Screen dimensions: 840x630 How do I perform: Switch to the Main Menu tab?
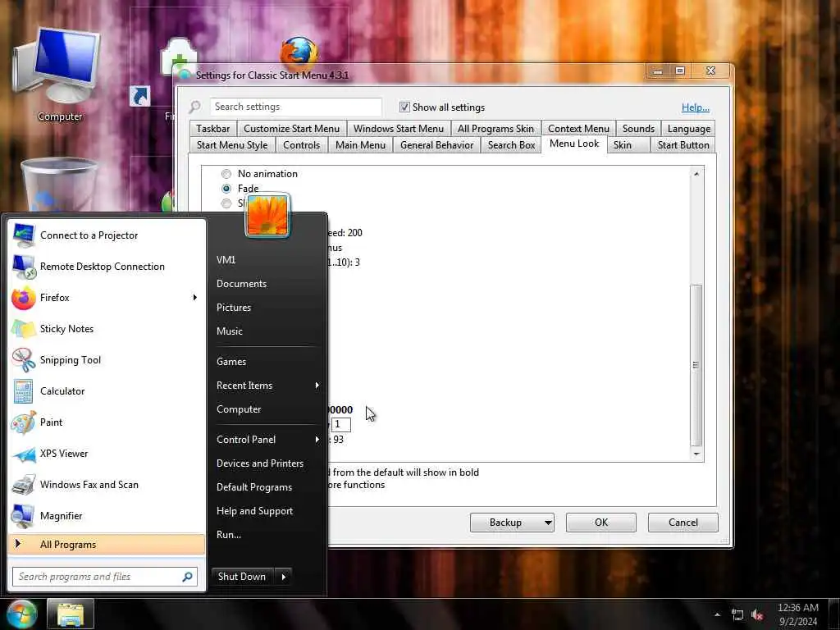[x=361, y=145]
